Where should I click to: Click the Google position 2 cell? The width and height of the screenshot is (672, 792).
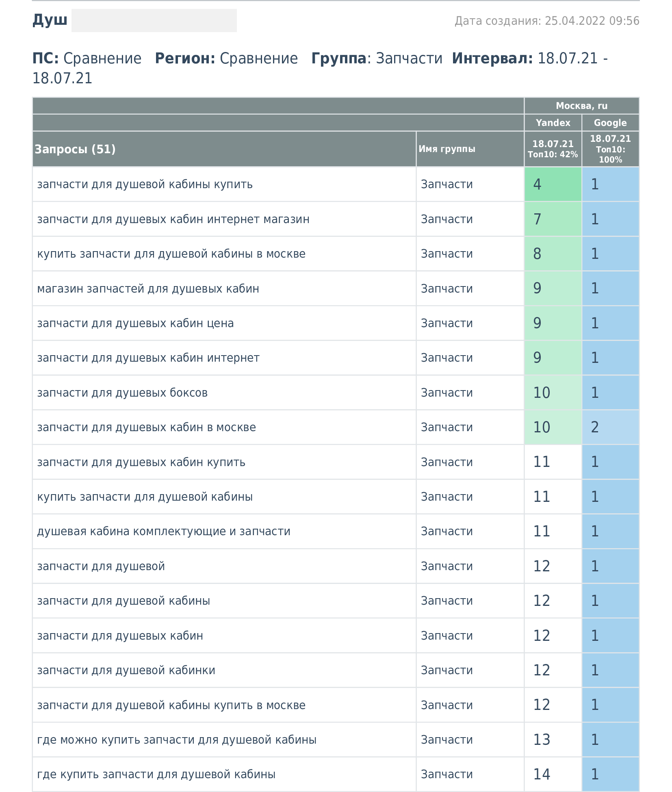pos(610,427)
